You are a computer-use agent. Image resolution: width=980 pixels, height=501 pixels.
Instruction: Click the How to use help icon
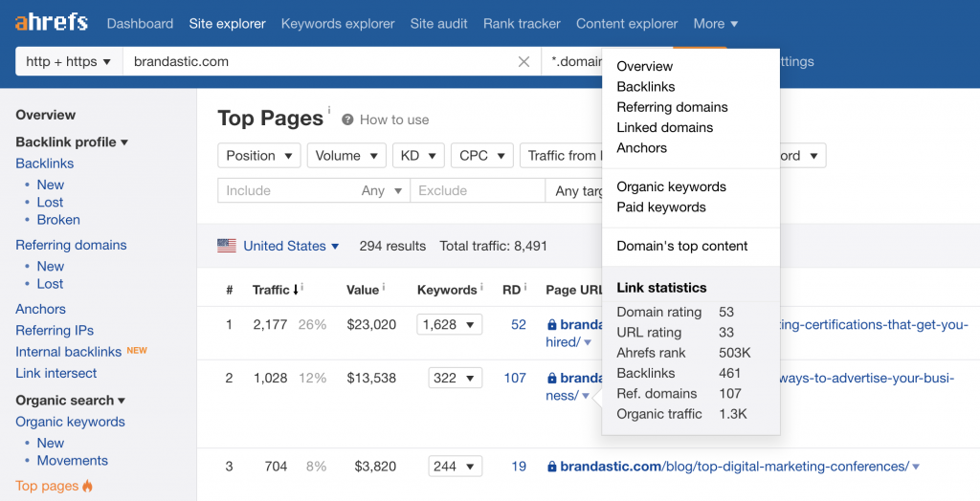pyautogui.click(x=347, y=120)
